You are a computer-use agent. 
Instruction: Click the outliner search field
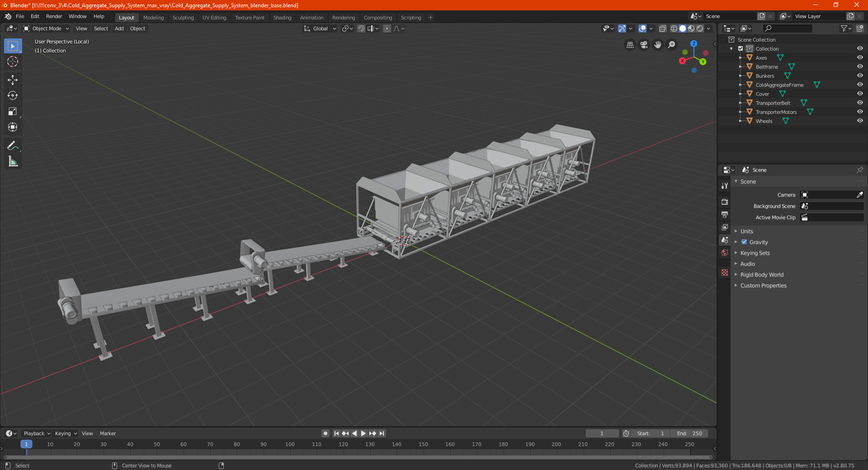tap(787, 28)
